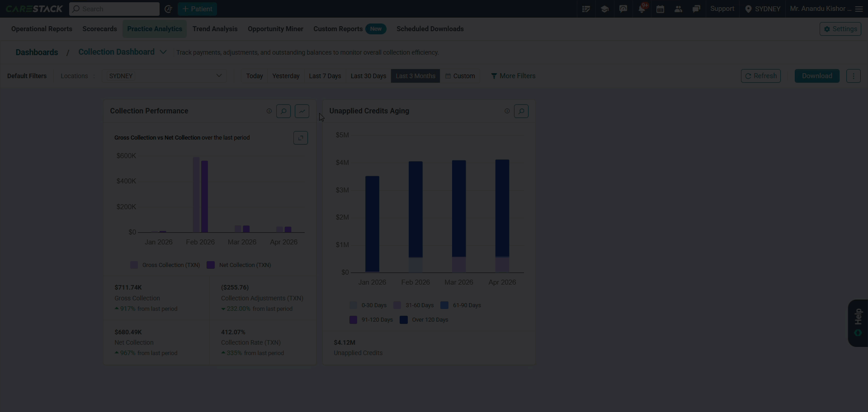
Task: Expand the Collection Dashboard chevron
Action: 163,52
